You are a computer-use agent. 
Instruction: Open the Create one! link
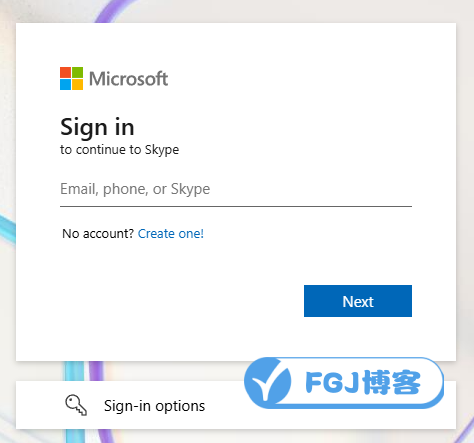[x=171, y=234]
